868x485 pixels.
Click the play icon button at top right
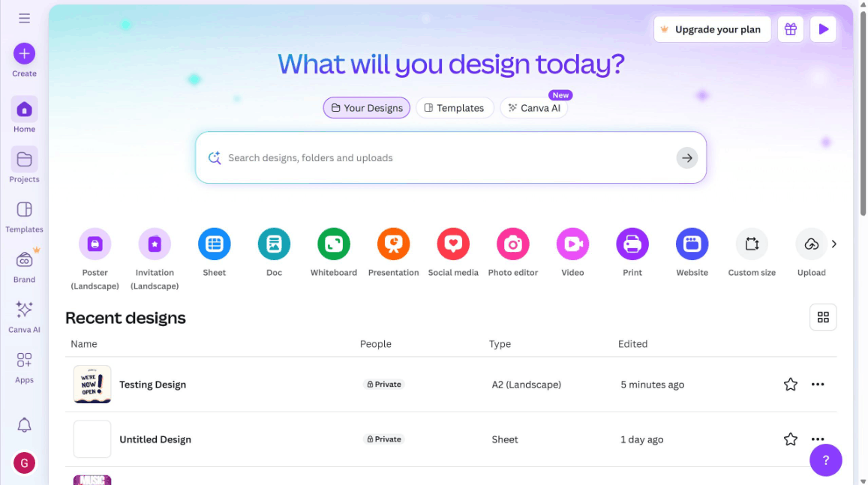(823, 29)
